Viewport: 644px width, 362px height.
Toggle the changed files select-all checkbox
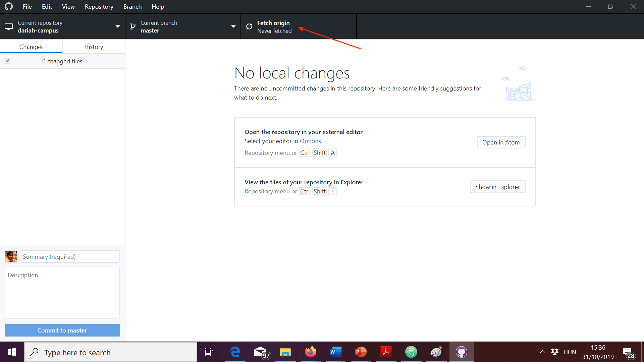[x=7, y=61]
